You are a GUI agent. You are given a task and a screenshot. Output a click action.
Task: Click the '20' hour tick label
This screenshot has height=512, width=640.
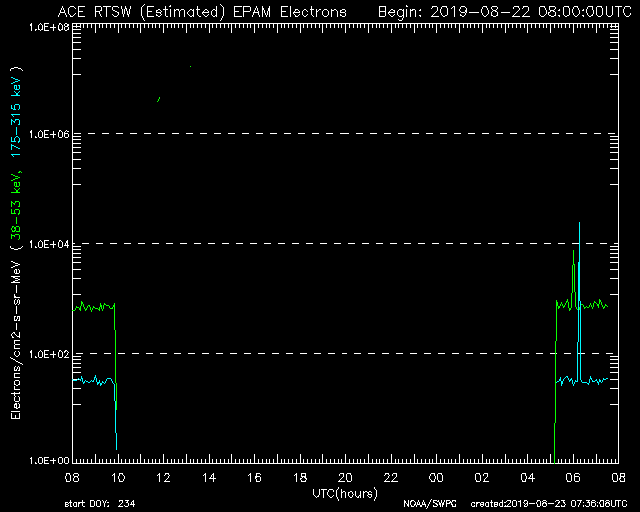[345, 478]
